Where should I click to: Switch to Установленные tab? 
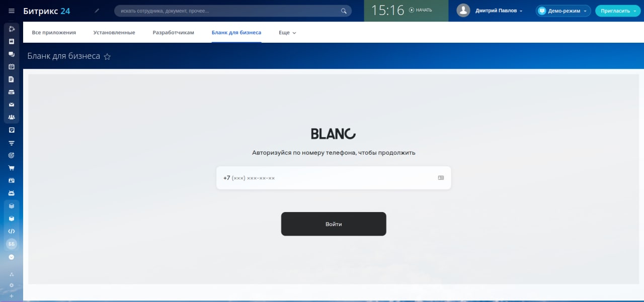(114, 32)
